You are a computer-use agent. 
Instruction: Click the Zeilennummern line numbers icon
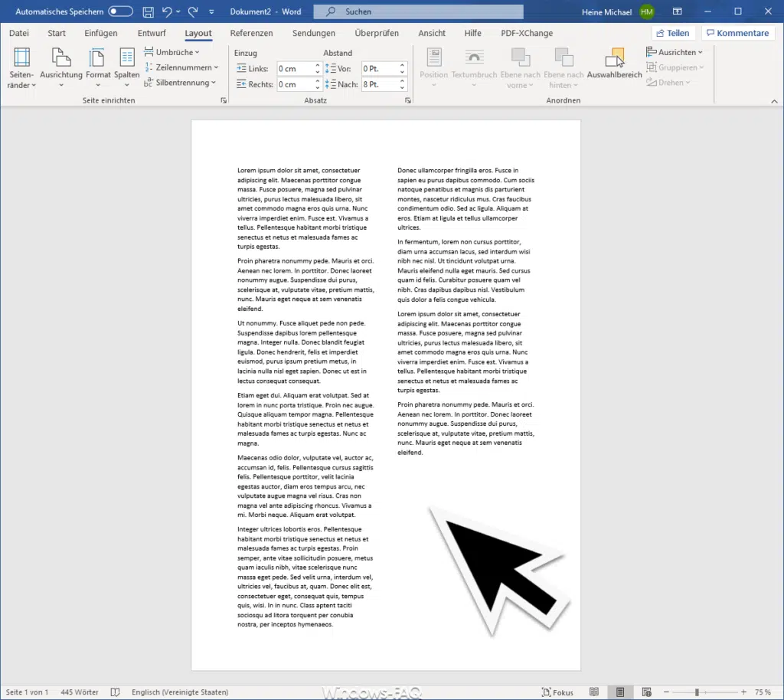point(182,67)
